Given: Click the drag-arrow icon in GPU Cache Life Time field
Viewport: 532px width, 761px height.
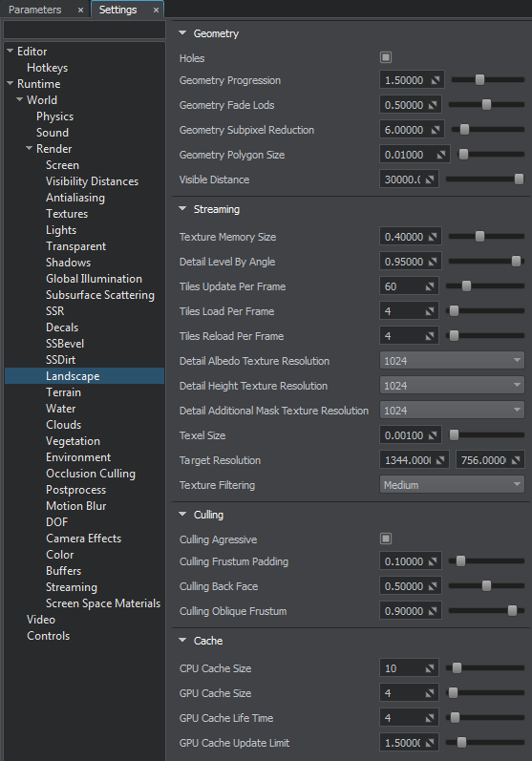Looking at the screenshot, I should [430, 718].
